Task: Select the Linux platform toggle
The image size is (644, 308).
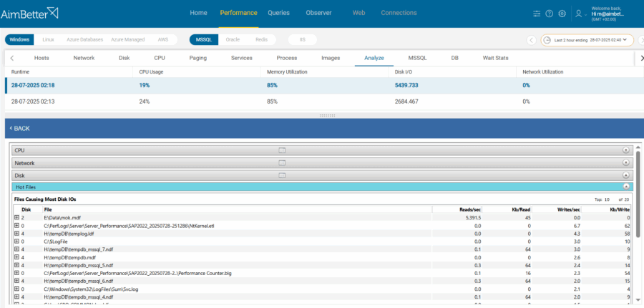Action: click(49, 40)
